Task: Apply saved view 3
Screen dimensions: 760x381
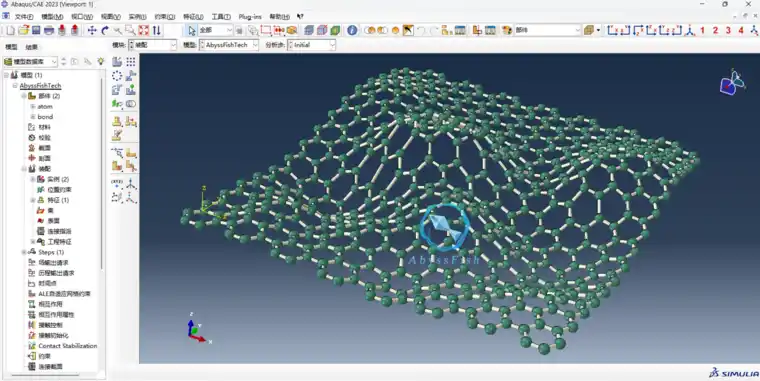Action: (x=728, y=31)
